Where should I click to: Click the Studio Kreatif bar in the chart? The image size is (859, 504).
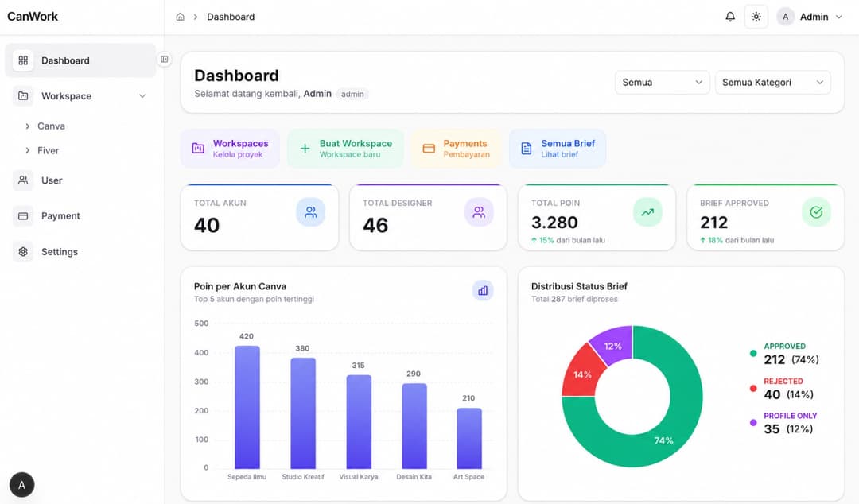(303, 413)
